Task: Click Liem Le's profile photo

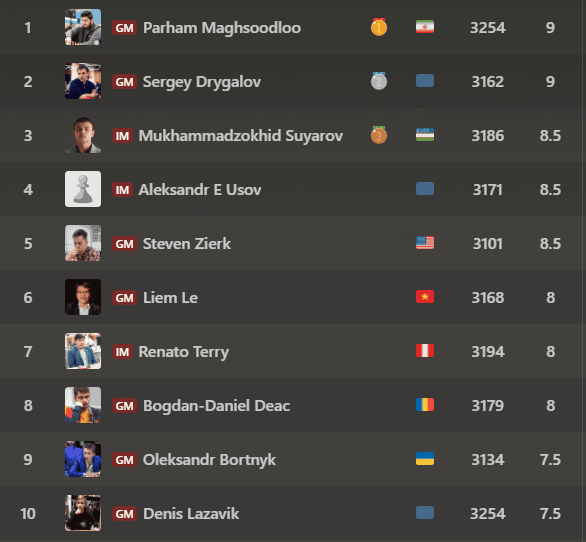Action: [83, 297]
